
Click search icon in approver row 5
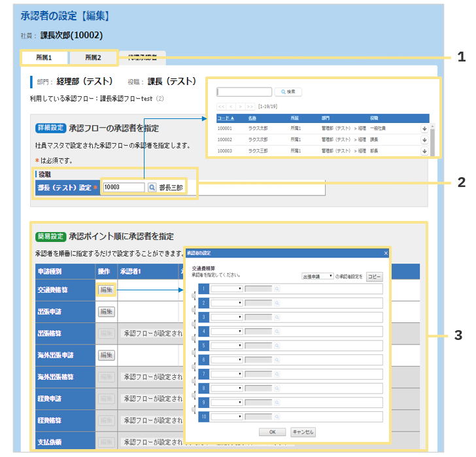click(277, 346)
